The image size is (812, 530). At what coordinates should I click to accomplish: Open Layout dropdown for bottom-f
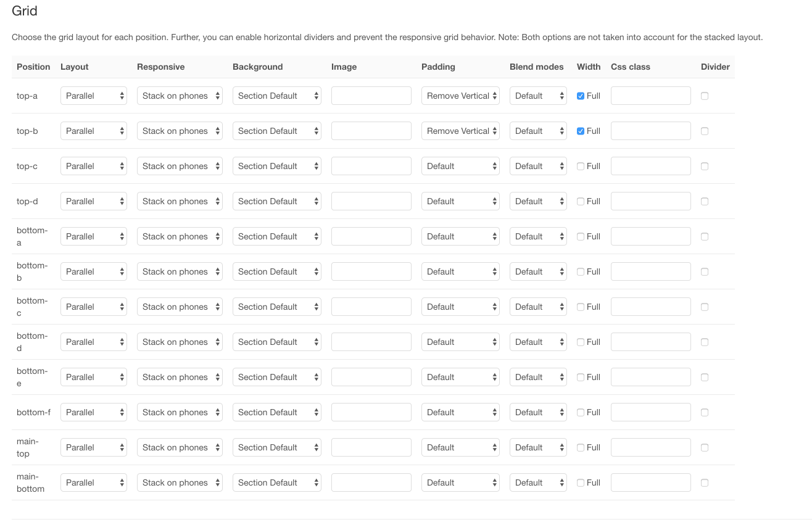[x=94, y=412]
